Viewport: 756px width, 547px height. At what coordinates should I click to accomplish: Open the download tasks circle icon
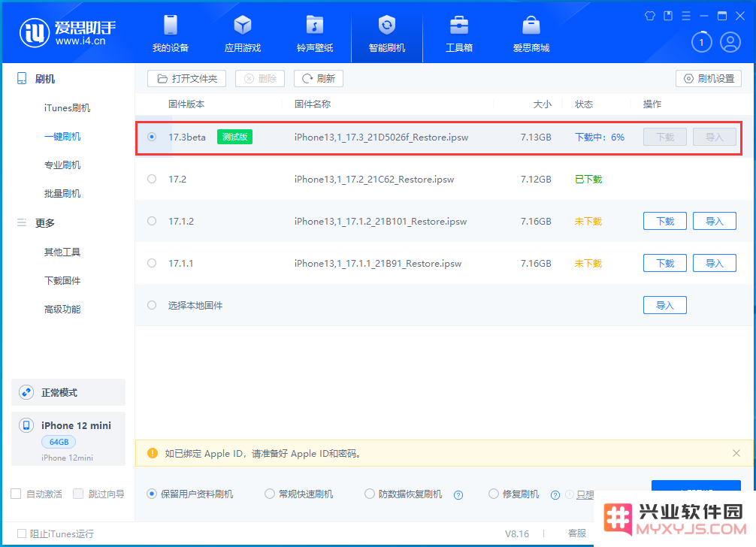[702, 42]
